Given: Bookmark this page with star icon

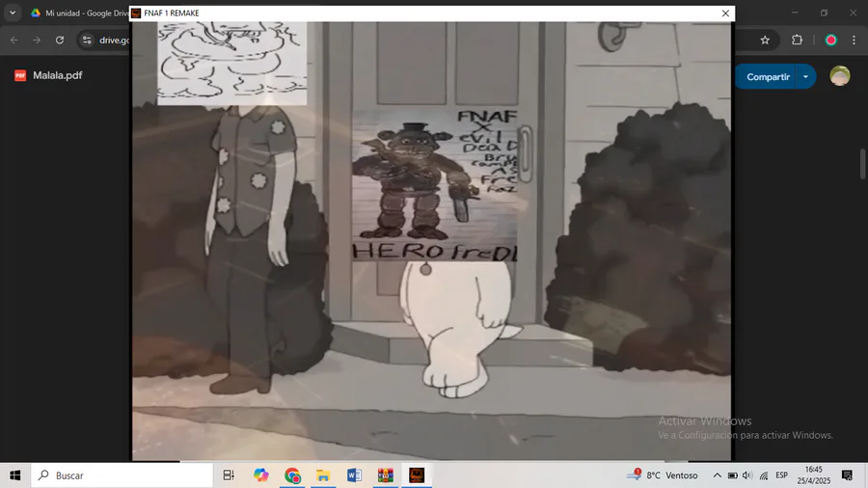Looking at the screenshot, I should [765, 40].
